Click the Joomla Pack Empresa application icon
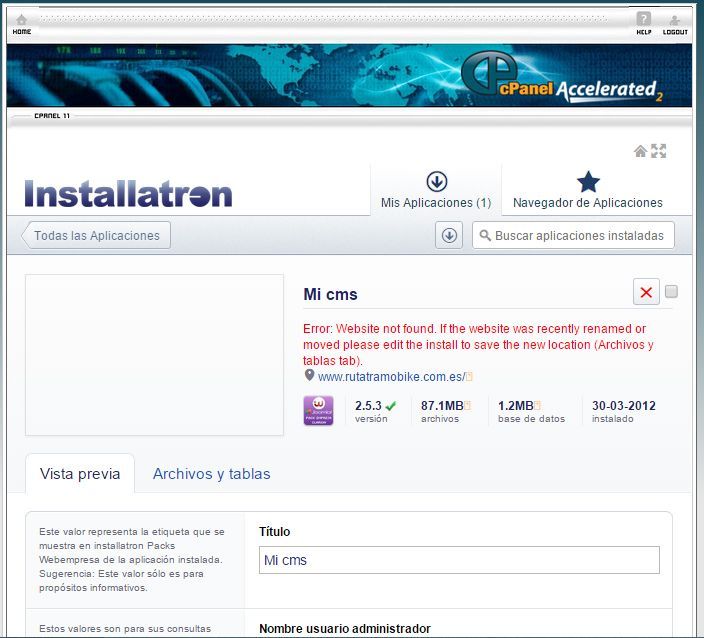The width and height of the screenshot is (704, 638). 318,411
